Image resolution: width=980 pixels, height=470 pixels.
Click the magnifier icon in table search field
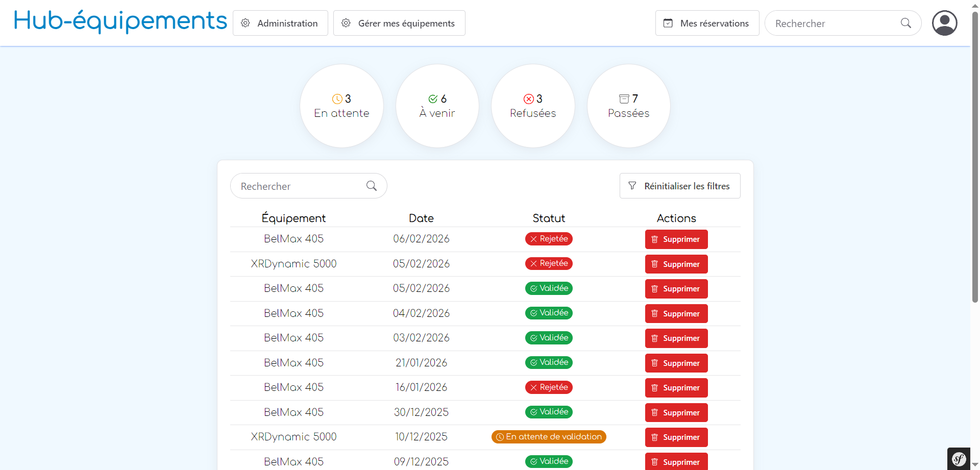point(372,186)
